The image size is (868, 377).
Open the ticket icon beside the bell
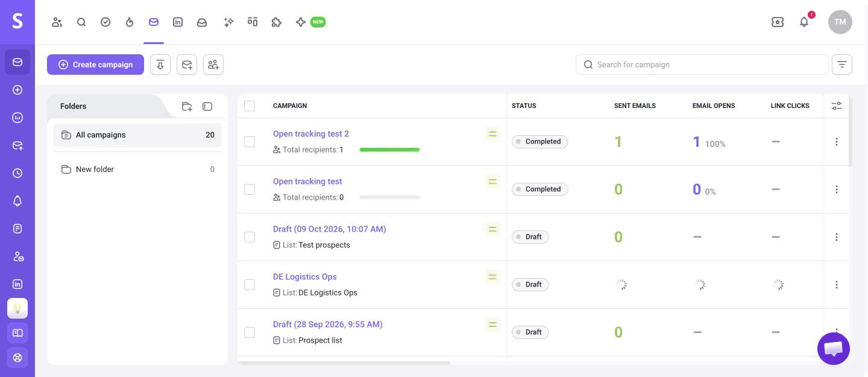tap(778, 22)
